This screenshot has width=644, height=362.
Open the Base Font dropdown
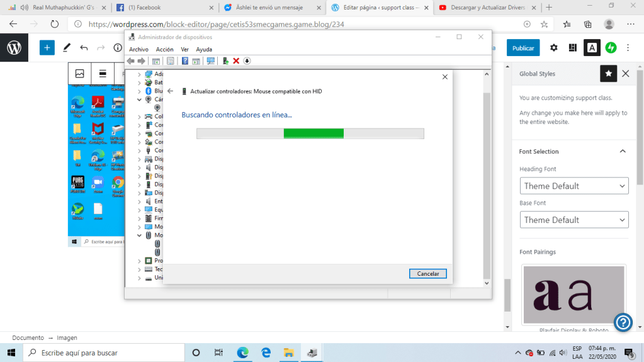pyautogui.click(x=574, y=220)
